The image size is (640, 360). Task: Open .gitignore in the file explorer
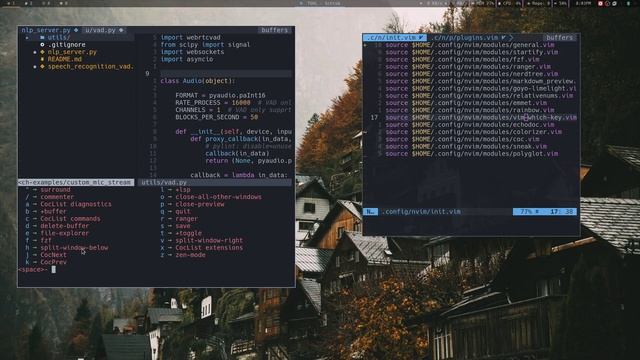[67, 45]
